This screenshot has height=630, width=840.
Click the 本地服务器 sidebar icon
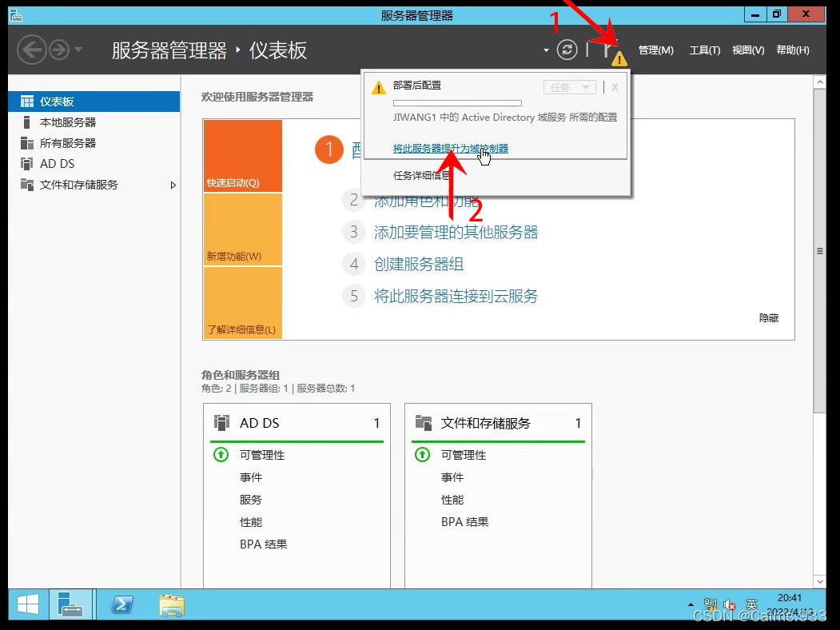[27, 122]
